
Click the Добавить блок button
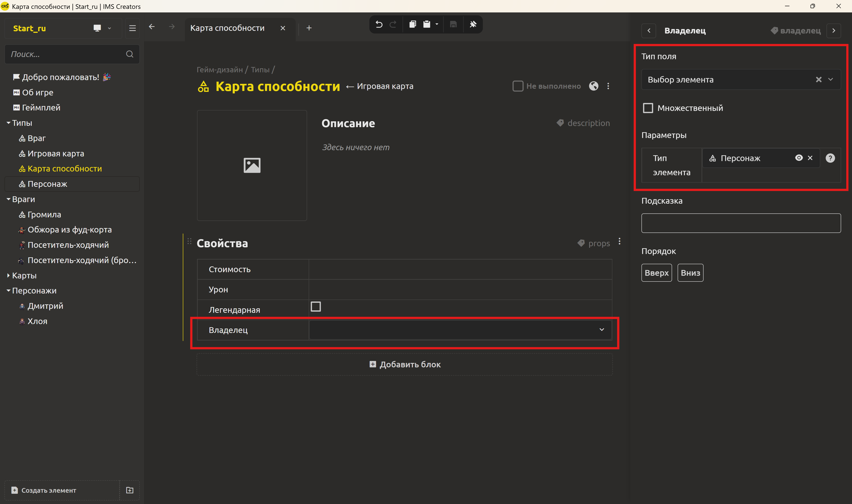point(405,364)
